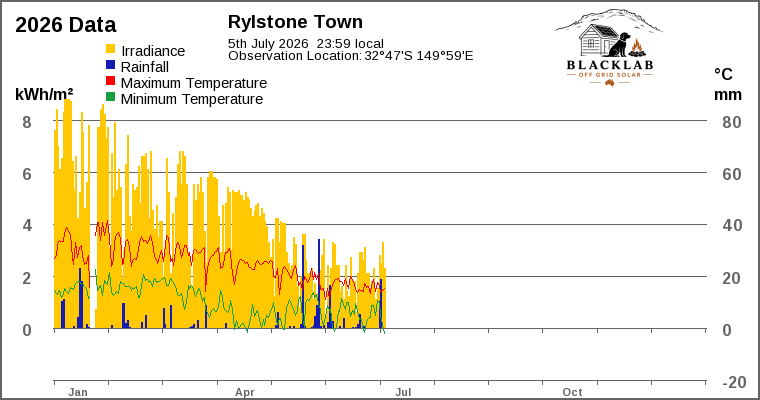The height and width of the screenshot is (400, 760).
Task: Click the kWh/m² axis unit label
Action: click(44, 94)
